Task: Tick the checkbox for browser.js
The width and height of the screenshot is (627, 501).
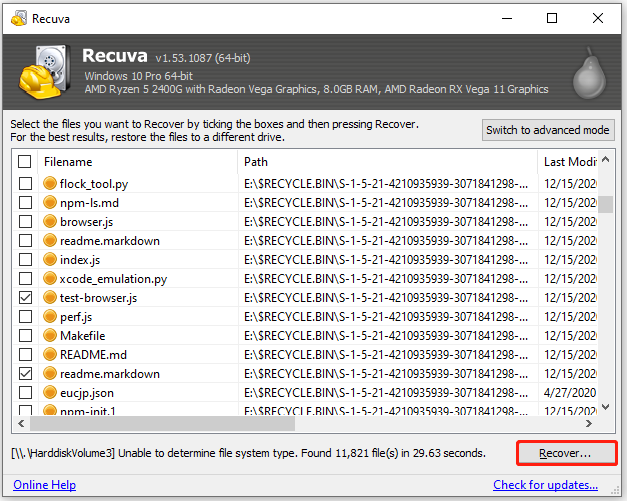Action: [26, 222]
